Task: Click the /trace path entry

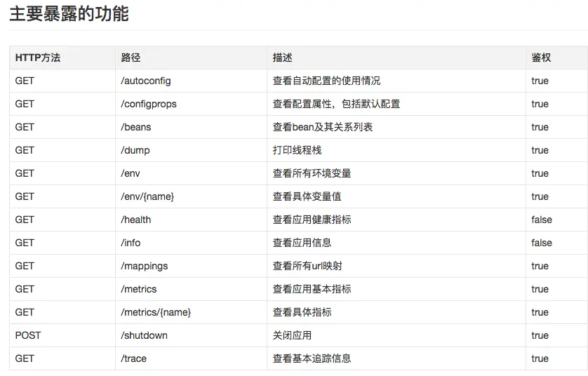Action: coord(134,358)
